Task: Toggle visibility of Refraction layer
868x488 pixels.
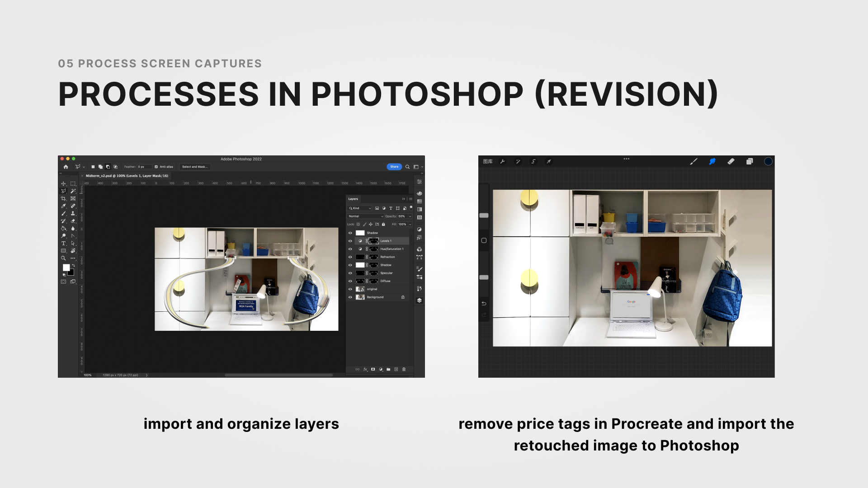Action: (x=350, y=257)
